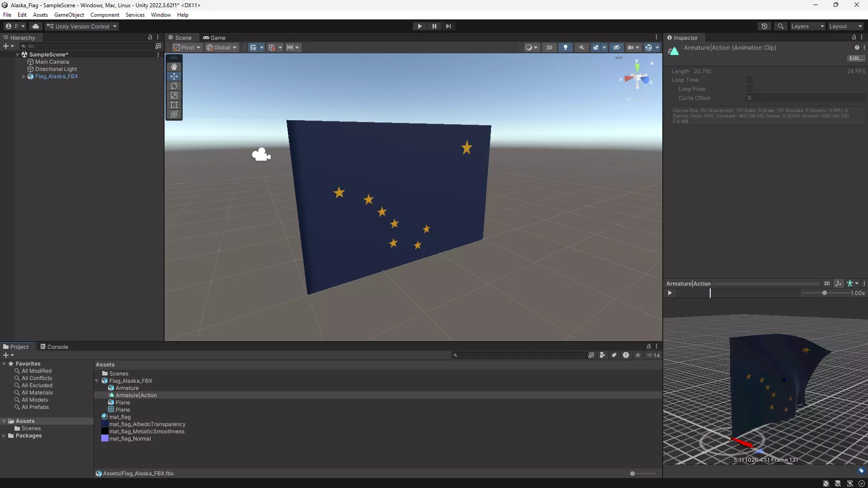The image size is (868, 488).
Task: Play the Armature|Action preview animation
Action: tap(670, 293)
